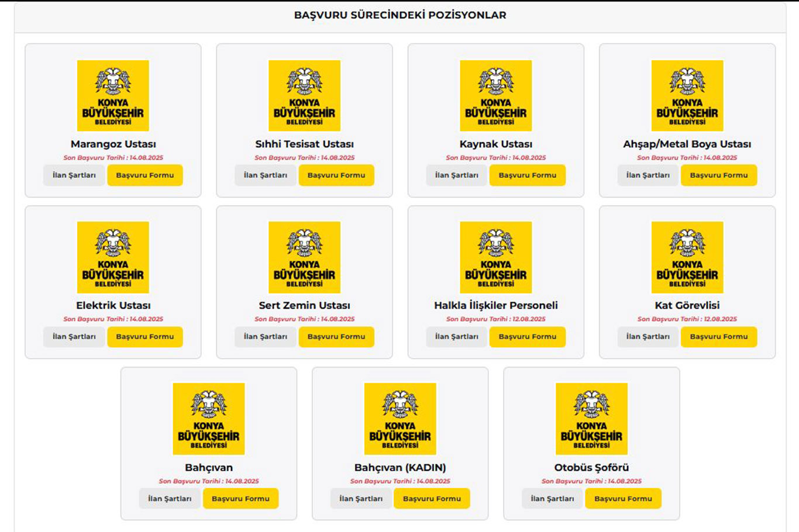Viewport: 799px width, 532px height.
Task: View İlan Şartları for Ahşap/Metal Boya Ustası
Action: tap(648, 175)
